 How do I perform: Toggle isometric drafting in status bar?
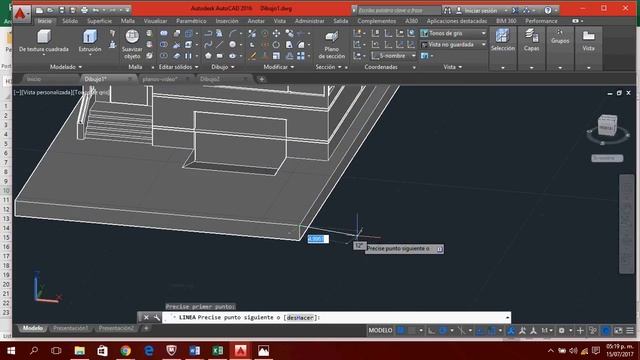tap(462, 330)
